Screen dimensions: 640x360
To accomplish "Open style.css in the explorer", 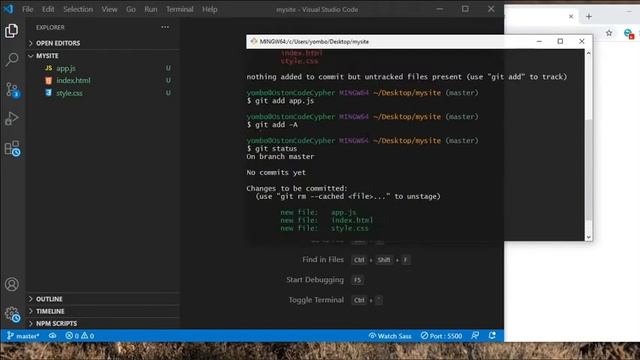I will (x=69, y=93).
